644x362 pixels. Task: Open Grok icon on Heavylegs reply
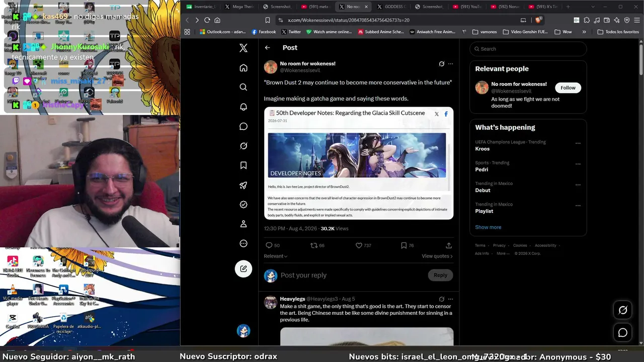pyautogui.click(x=441, y=299)
